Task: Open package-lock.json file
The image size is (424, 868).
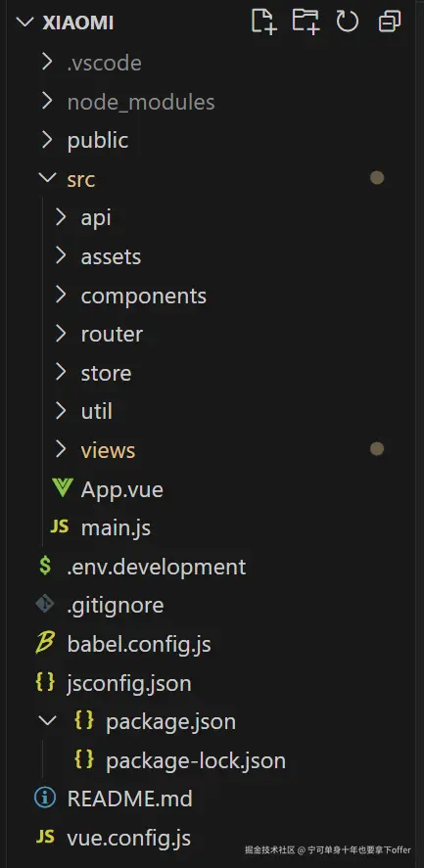Action: pos(196,760)
